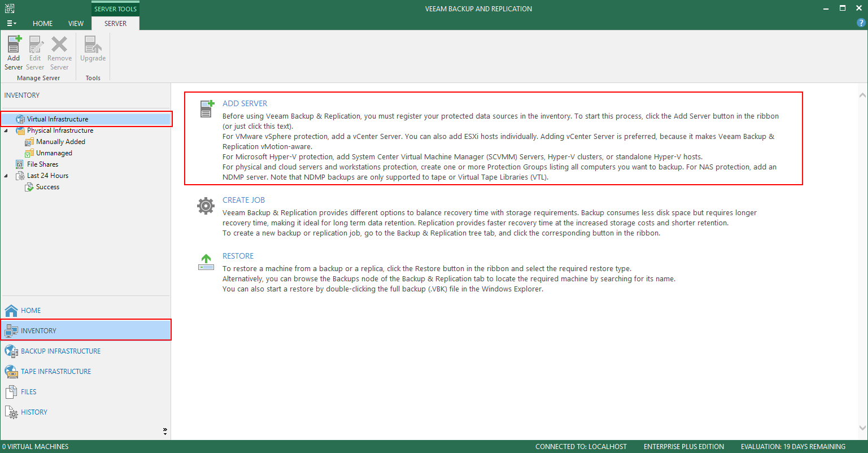Image resolution: width=868 pixels, height=453 pixels.
Task: Click the Tools ribbon group label
Action: point(93,78)
